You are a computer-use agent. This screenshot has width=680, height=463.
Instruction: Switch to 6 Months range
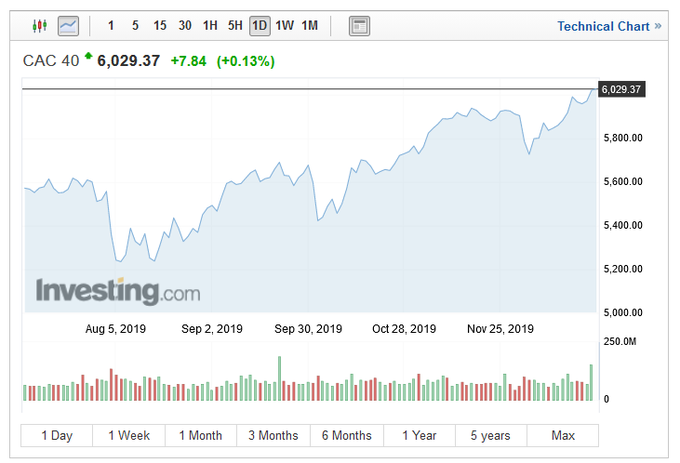(347, 435)
